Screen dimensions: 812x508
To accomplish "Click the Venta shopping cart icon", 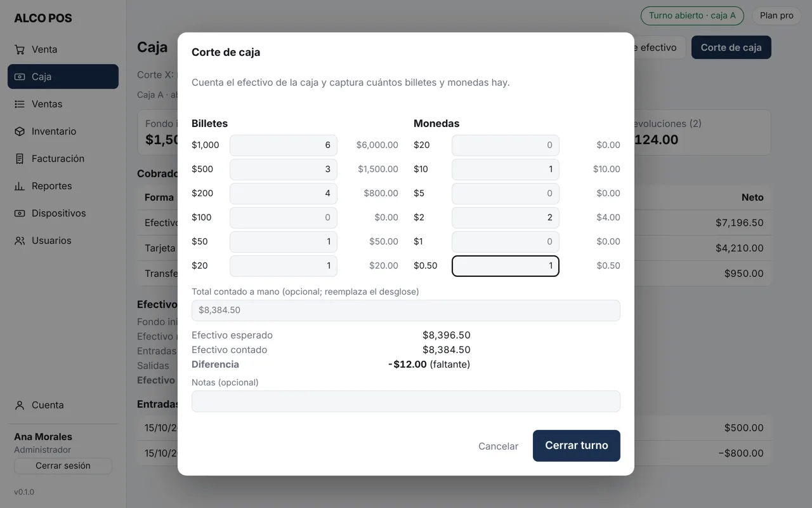I will [20, 50].
